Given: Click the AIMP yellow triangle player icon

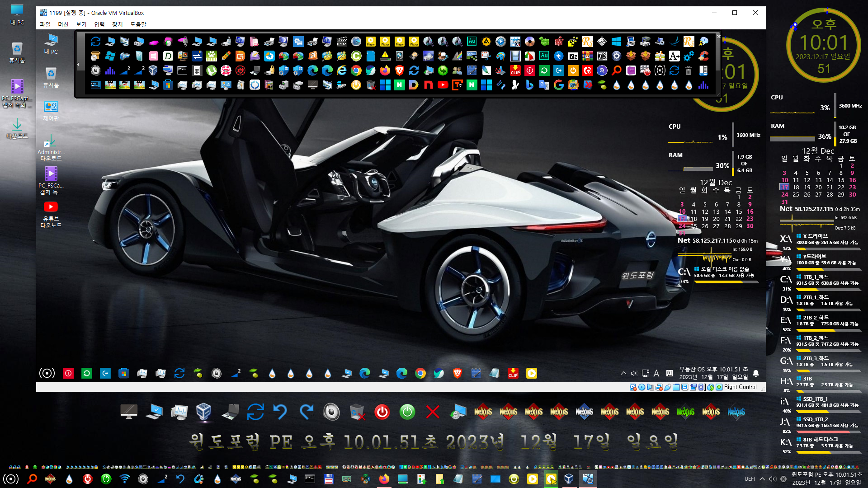Looking at the screenshot, I should [x=486, y=42].
